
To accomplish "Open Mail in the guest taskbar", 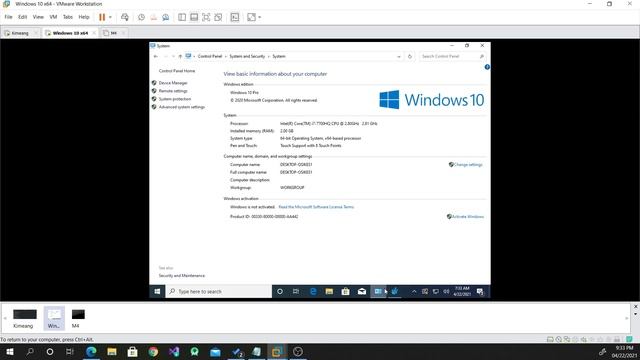I will click(362, 291).
